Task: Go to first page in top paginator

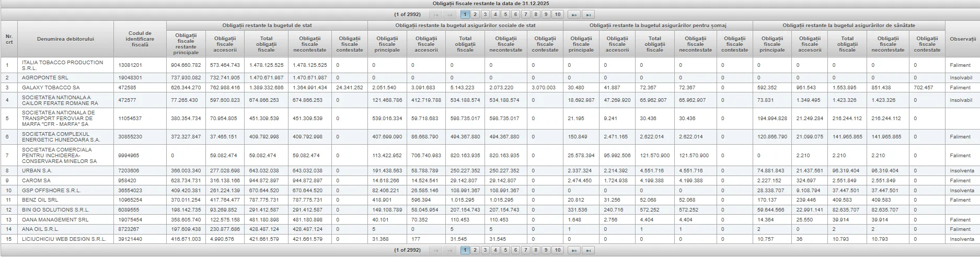Action: (x=436, y=15)
